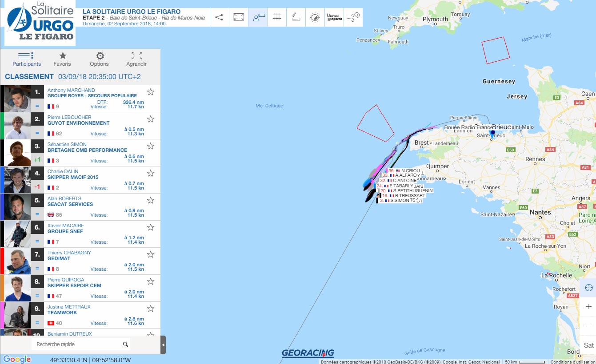Toggle the grid overlay icon
The height and width of the screenshot is (364, 596).
277,17
